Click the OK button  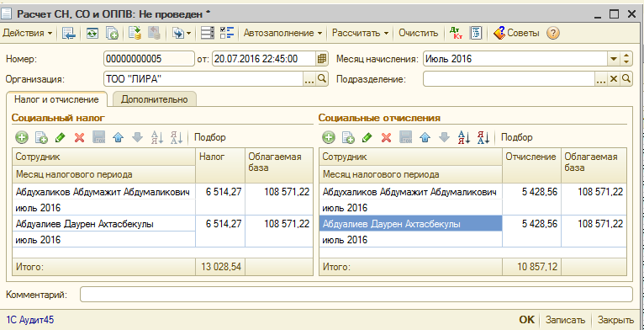[526, 320]
